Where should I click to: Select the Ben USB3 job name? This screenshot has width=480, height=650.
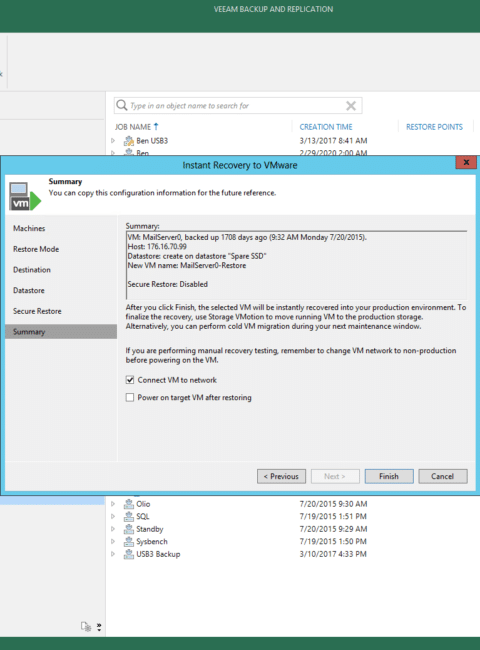click(152, 141)
